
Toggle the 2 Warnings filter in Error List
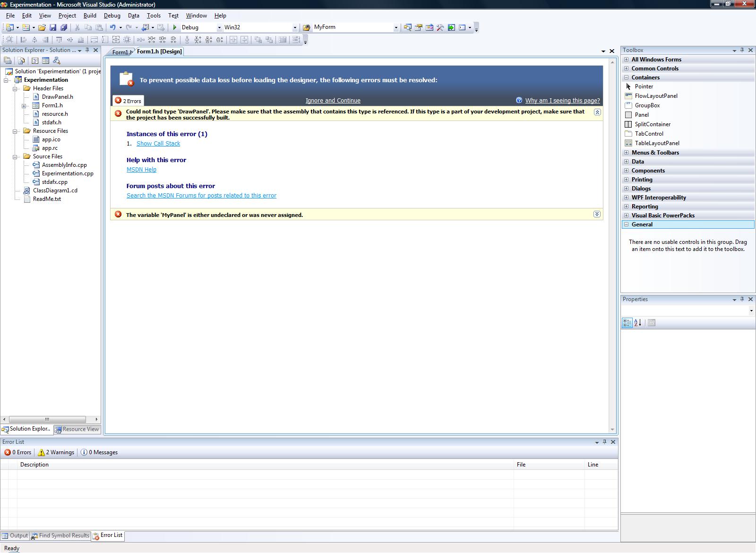[x=56, y=452]
